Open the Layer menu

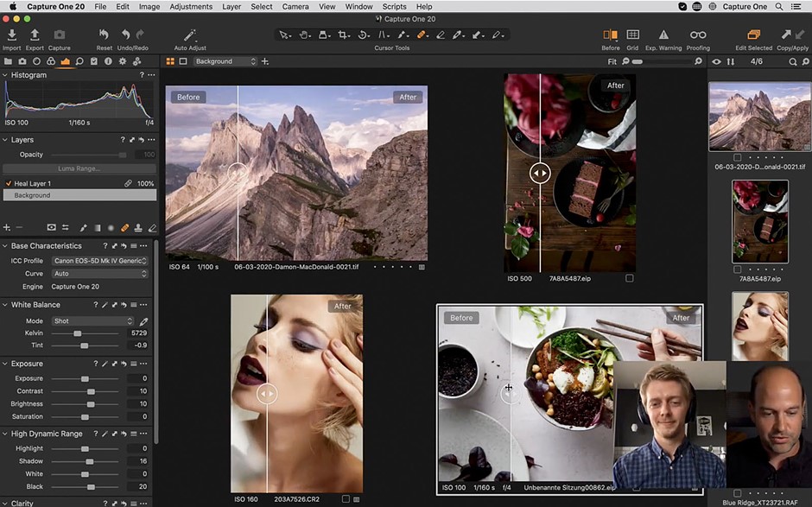[232, 6]
